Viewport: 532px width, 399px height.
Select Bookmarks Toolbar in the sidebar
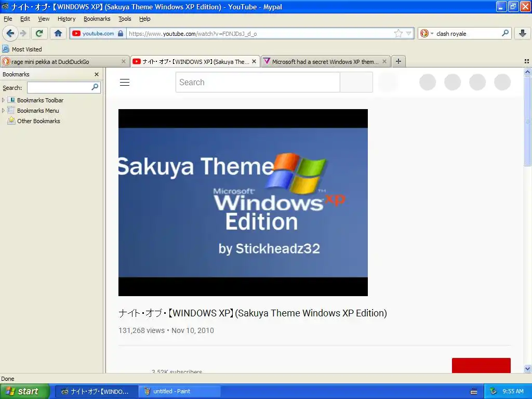[40, 100]
